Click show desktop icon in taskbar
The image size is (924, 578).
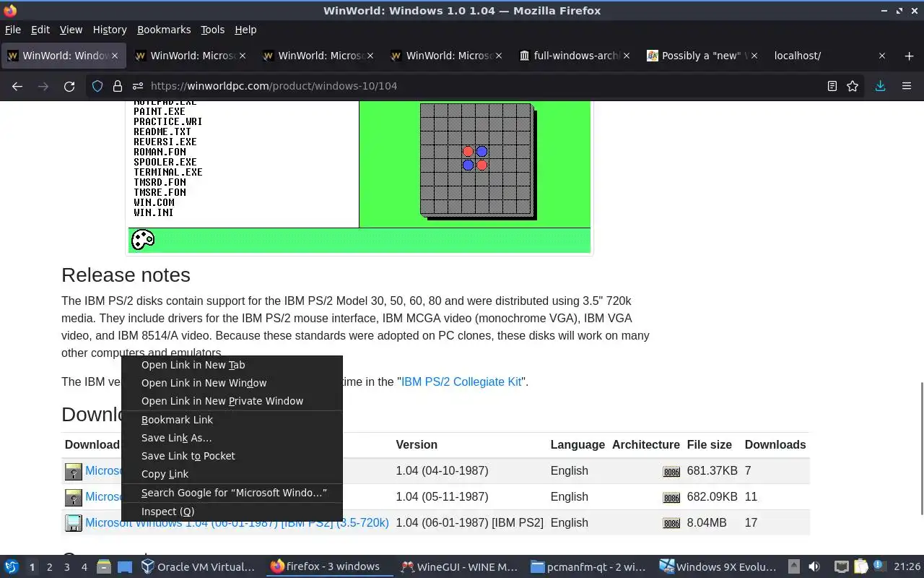click(125, 567)
